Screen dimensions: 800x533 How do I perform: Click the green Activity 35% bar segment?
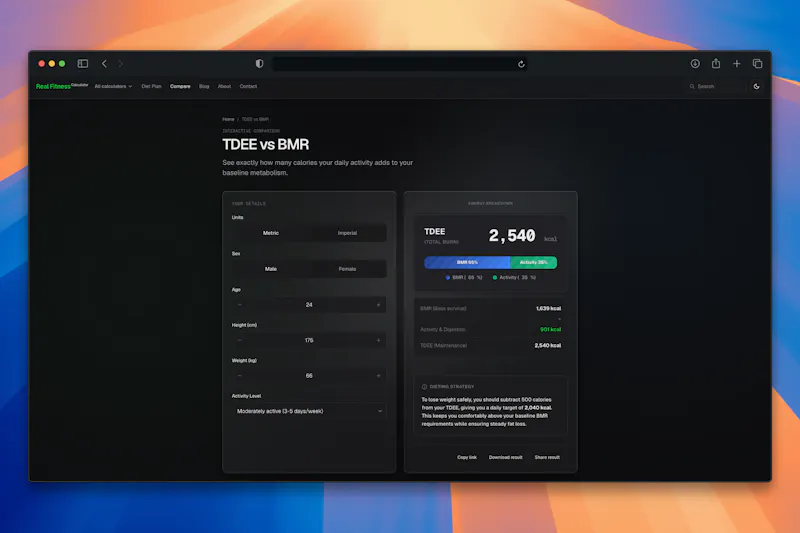[534, 262]
